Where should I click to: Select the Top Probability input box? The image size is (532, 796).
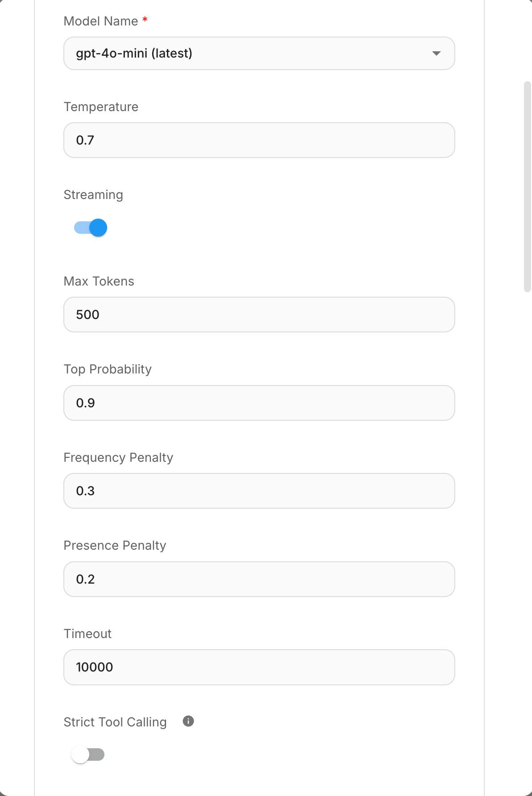point(259,403)
